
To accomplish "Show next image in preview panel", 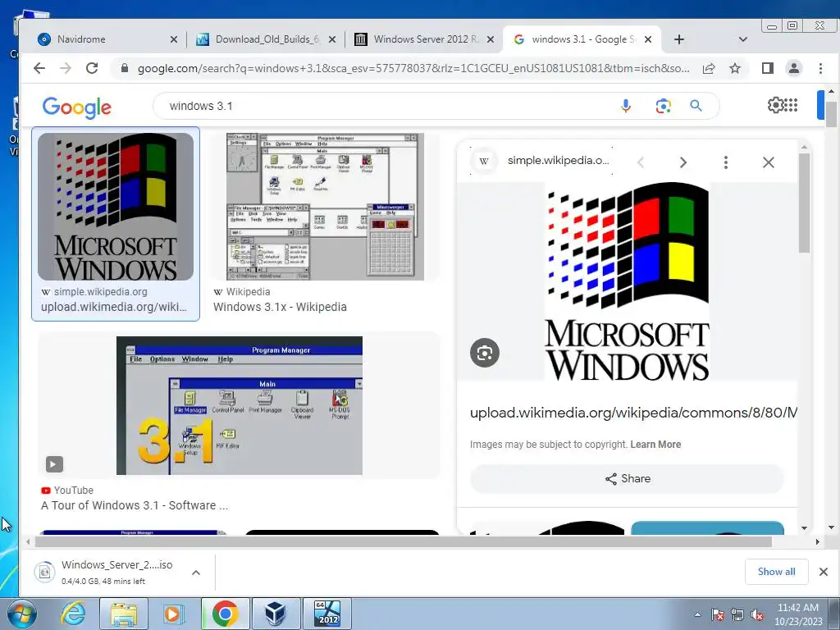I will (683, 162).
